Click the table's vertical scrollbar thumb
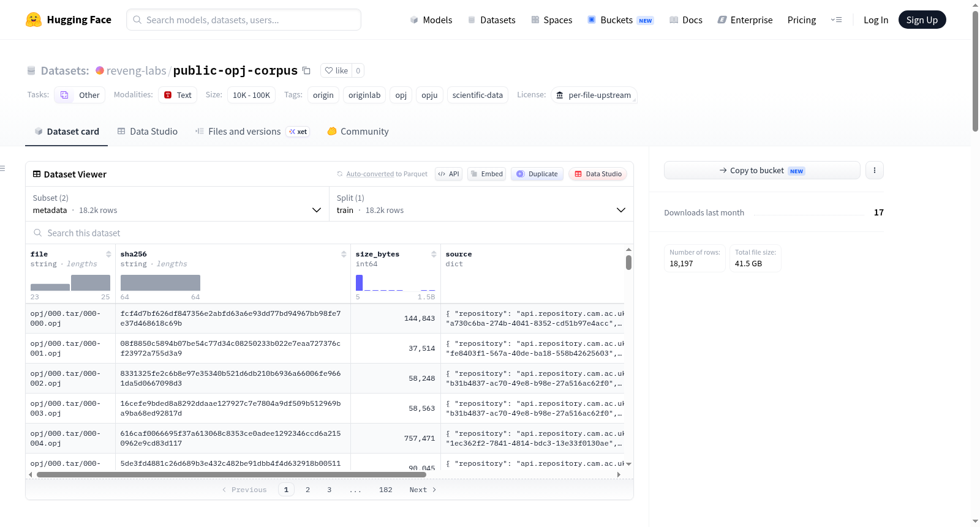Viewport: 980px width, 527px height. click(628, 263)
